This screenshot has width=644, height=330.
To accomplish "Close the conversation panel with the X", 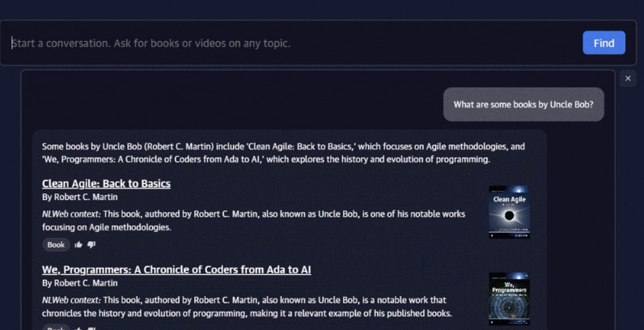I will 628,78.
